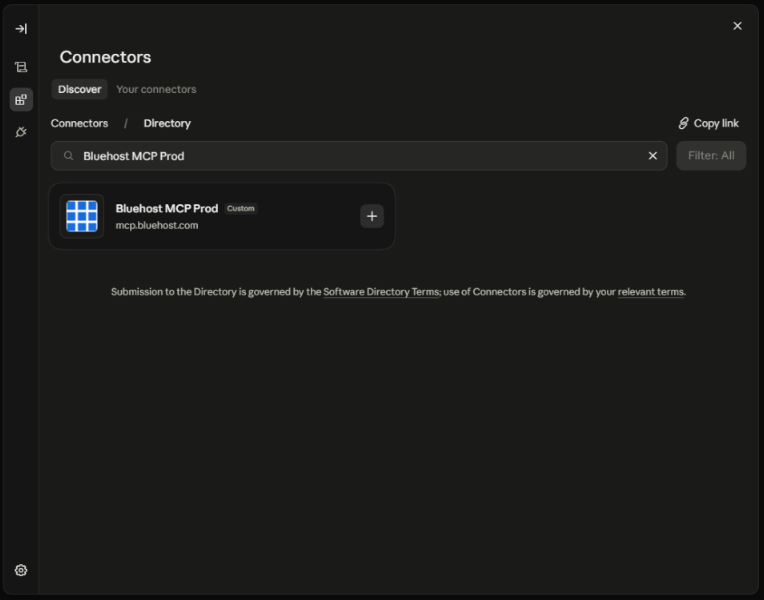This screenshot has width=764, height=600.
Task: Open the Filter: All dropdown
Action: coord(711,156)
